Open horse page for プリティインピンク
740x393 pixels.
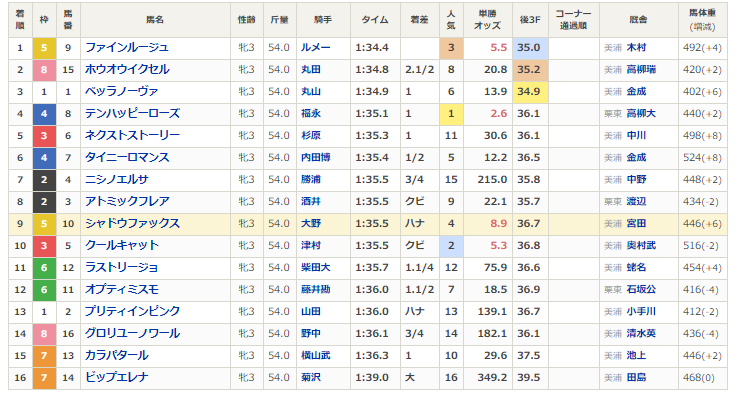click(x=133, y=311)
